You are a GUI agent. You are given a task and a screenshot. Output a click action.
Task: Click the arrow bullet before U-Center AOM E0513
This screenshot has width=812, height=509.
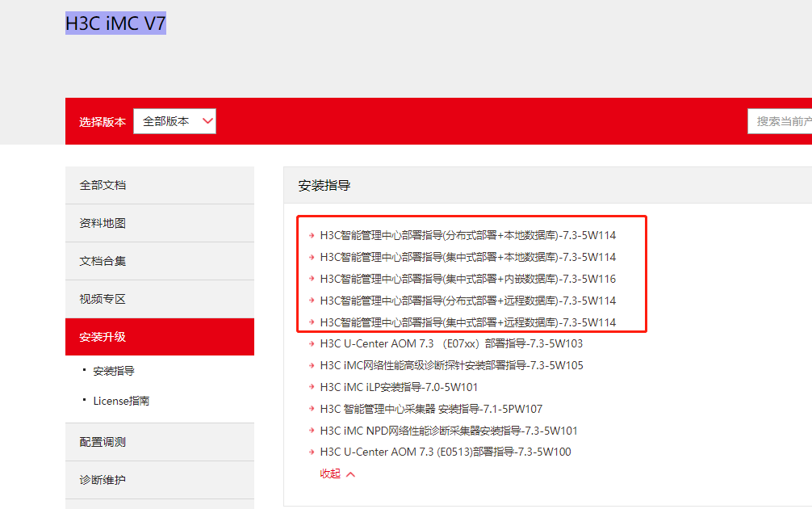pyautogui.click(x=312, y=452)
